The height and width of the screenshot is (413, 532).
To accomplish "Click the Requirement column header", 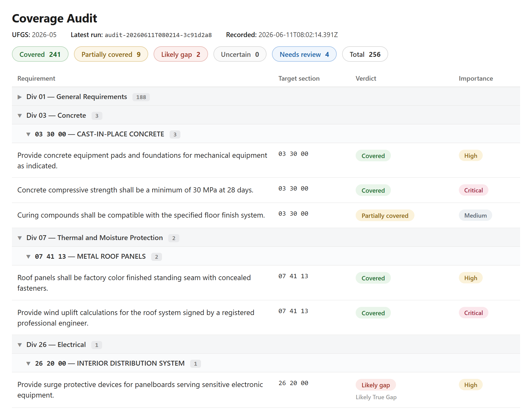I will pyautogui.click(x=36, y=78).
